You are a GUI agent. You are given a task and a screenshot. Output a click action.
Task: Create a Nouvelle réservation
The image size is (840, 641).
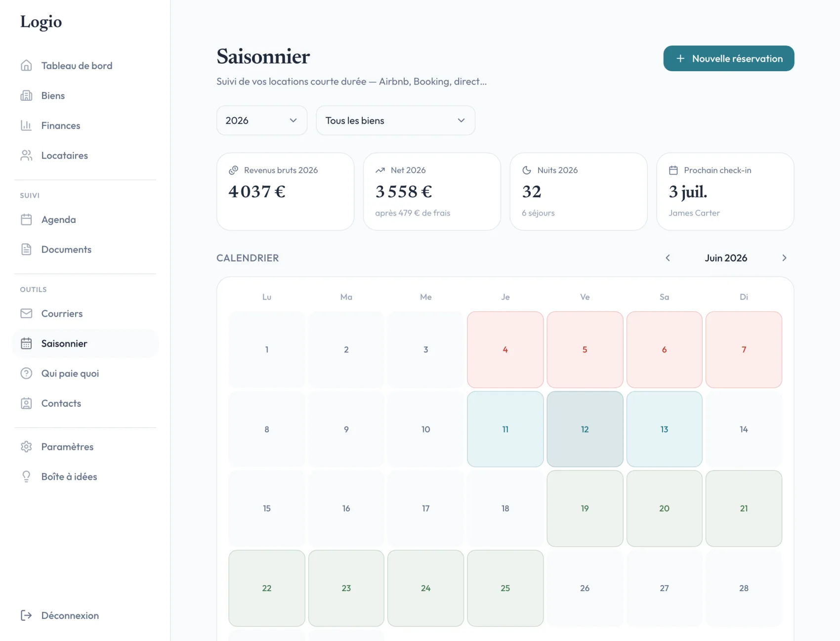729,58
